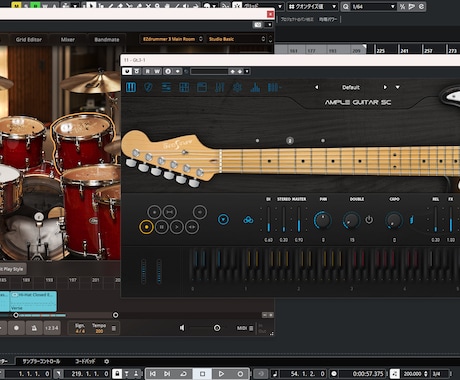The image size is (460, 380).
Task: Click the Cubase transport Stop button
Action: click(202, 374)
